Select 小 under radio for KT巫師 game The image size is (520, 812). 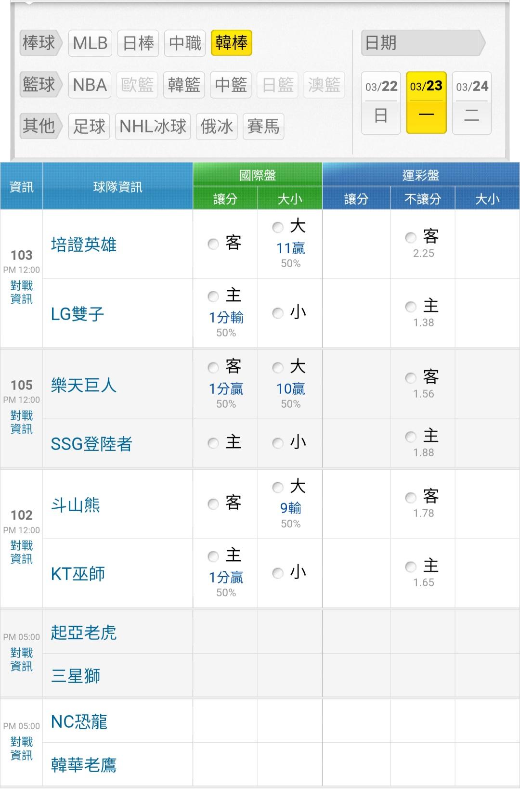(x=278, y=573)
